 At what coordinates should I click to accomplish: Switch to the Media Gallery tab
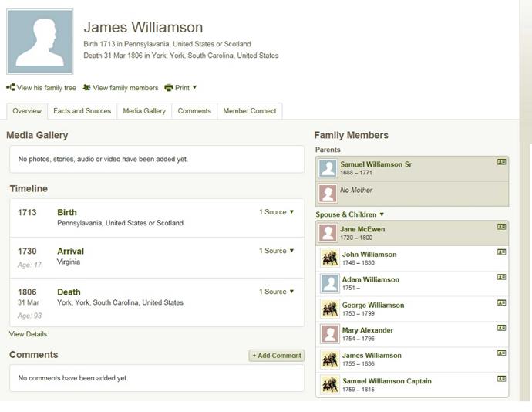coord(144,111)
